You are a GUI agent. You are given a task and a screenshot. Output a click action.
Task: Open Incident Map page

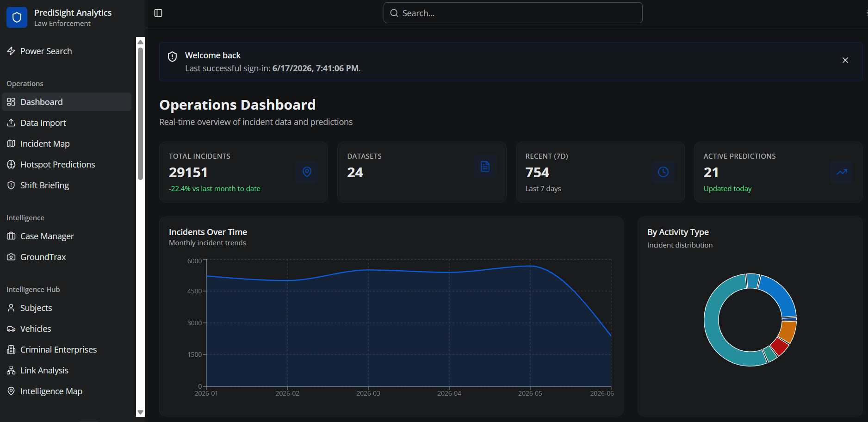coord(67,143)
